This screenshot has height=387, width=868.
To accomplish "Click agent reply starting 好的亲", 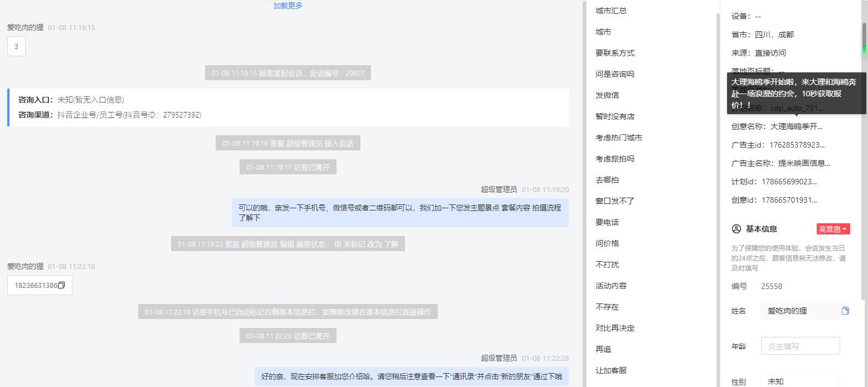I will click(412, 376).
